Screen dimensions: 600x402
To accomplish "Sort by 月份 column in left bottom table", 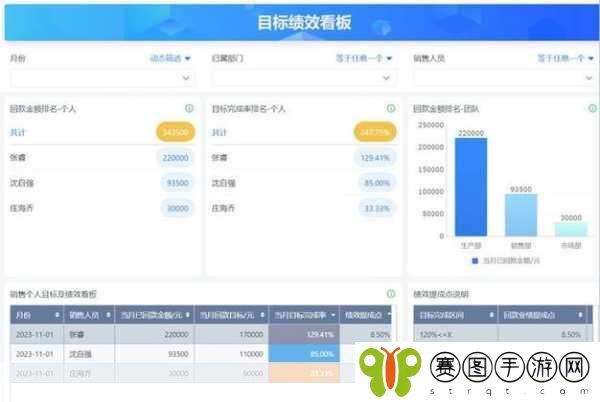I will click(57, 315).
